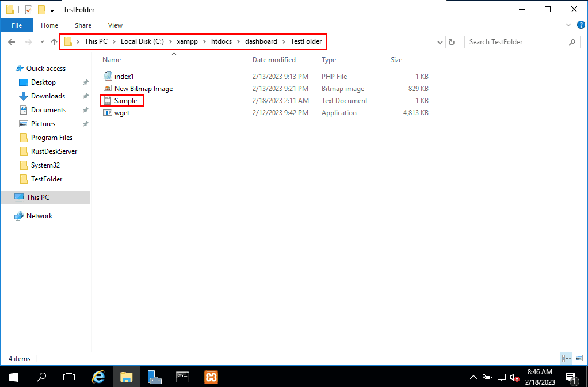588x387 pixels.
Task: Switch to the View ribbon tab
Action: 115,25
